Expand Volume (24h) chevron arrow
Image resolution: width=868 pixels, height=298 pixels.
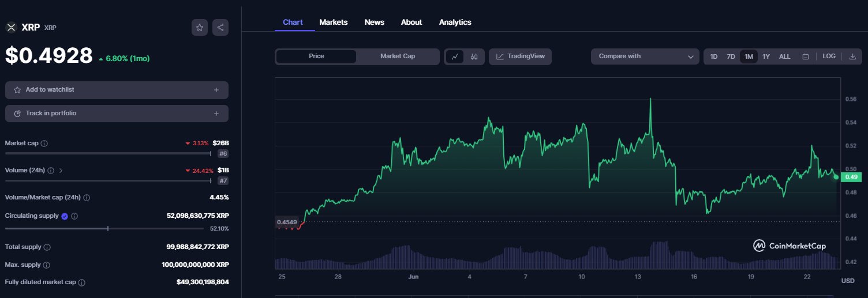coord(61,171)
